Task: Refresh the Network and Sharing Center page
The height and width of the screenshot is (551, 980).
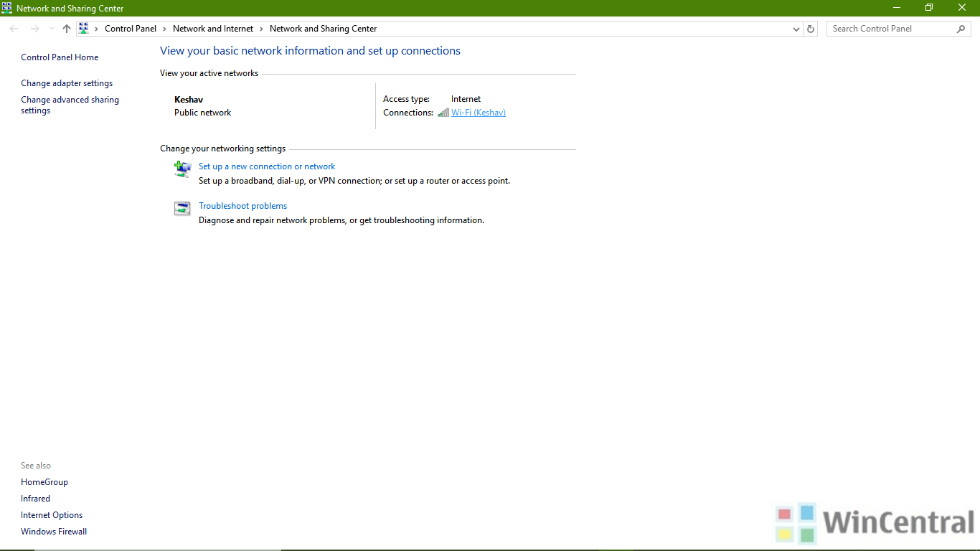Action: click(x=811, y=29)
